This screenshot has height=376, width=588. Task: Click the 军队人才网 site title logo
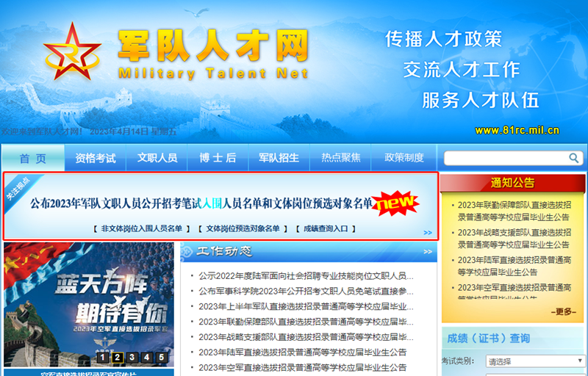tap(213, 54)
